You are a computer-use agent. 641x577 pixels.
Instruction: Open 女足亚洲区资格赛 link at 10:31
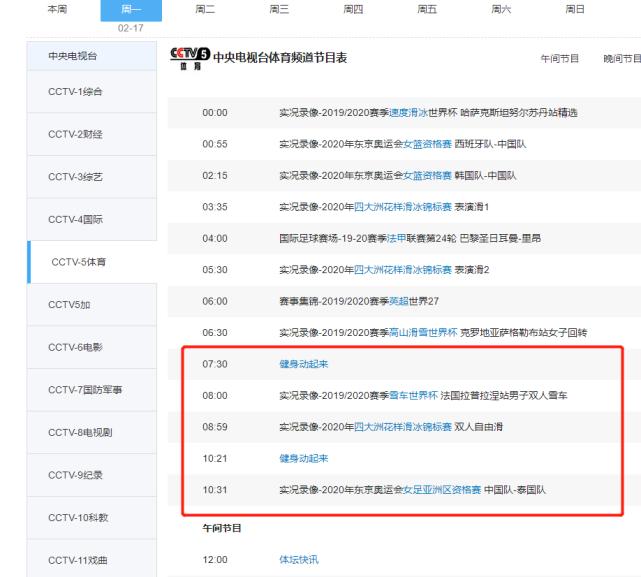coord(442,490)
